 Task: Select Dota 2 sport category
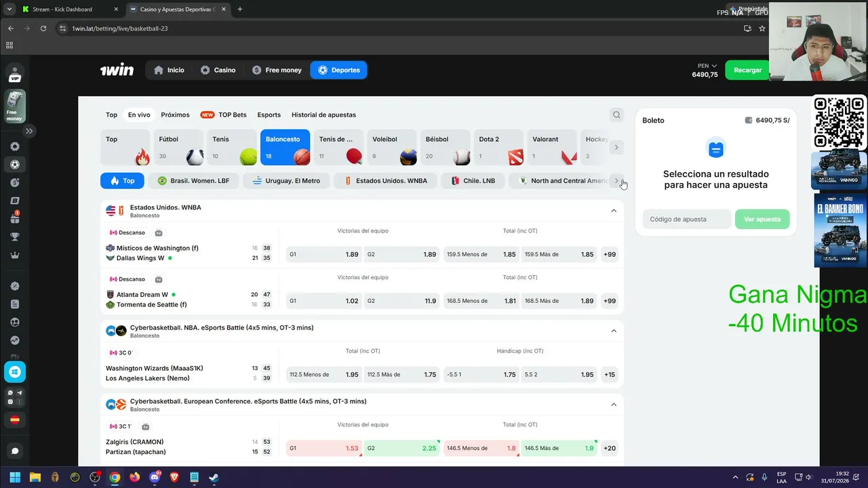(x=499, y=147)
